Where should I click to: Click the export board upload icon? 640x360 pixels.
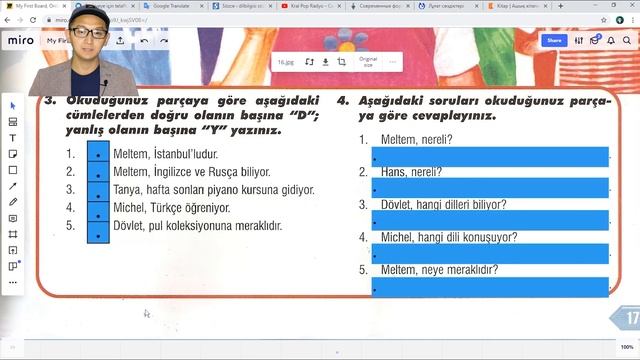pos(120,41)
